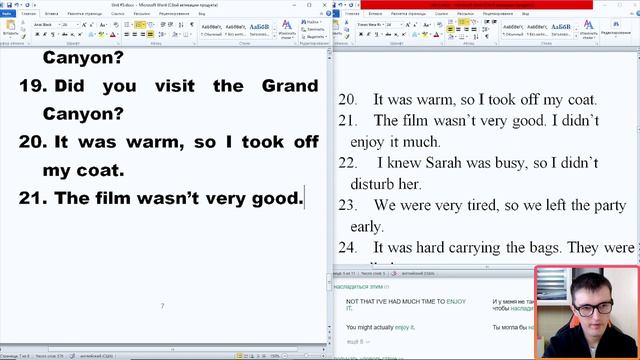Click blue Help icon in left Word window

[x=329, y=14]
